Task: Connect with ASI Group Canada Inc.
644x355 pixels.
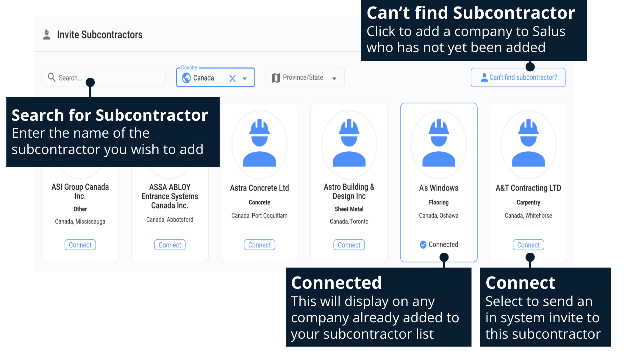Action: [80, 245]
